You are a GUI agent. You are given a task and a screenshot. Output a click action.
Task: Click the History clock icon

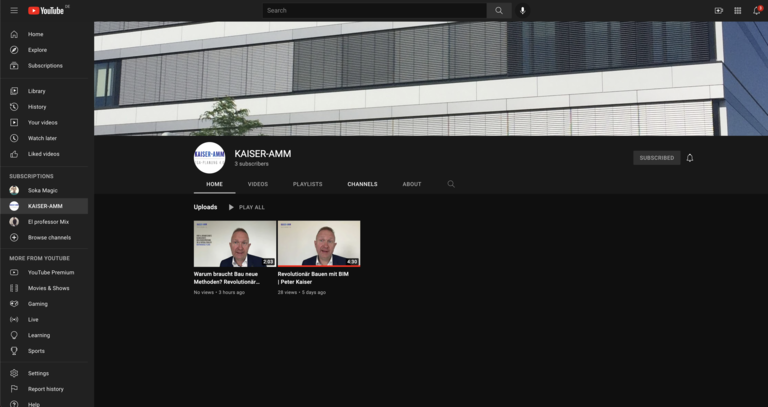point(14,107)
